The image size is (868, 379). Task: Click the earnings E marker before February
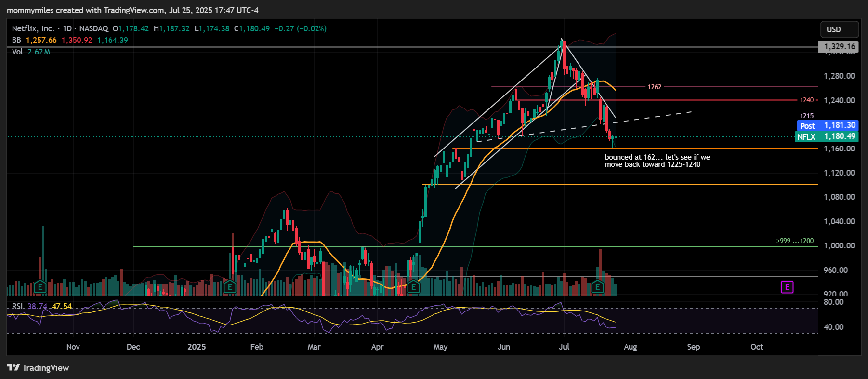(x=230, y=287)
